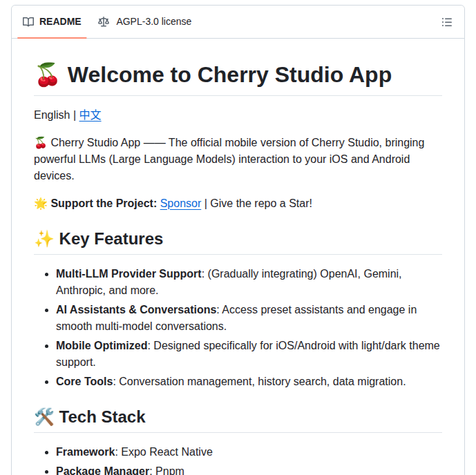The width and height of the screenshot is (476, 475).
Task: Click 'Give the repo a Star!' text
Action: tap(261, 203)
